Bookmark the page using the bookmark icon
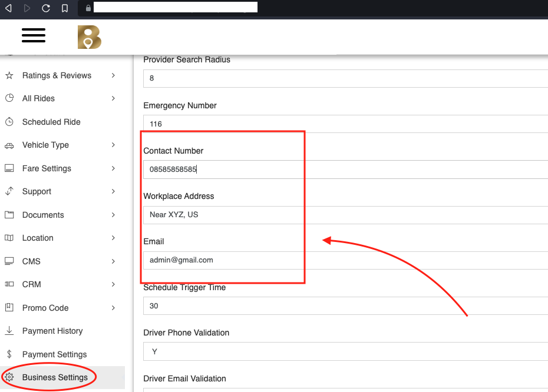 [65, 8]
